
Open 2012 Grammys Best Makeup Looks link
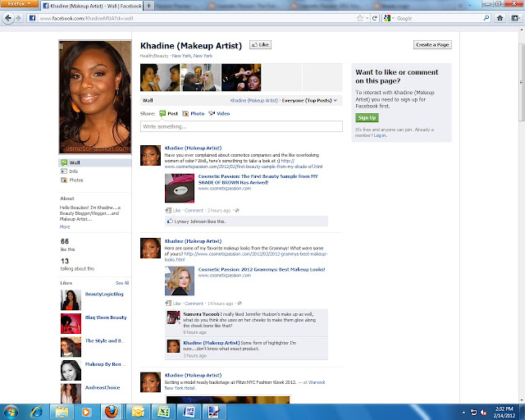[x=262, y=269]
